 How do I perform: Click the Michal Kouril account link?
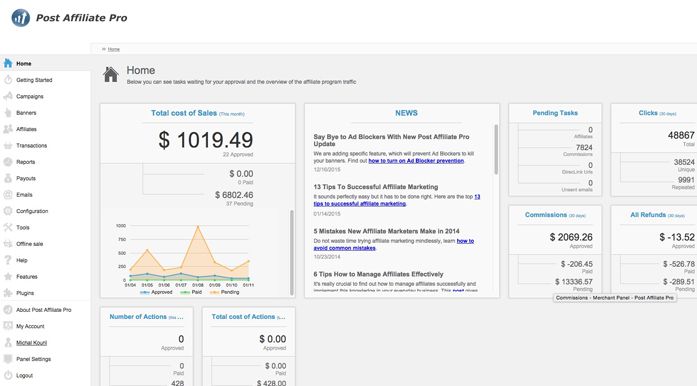(32, 342)
